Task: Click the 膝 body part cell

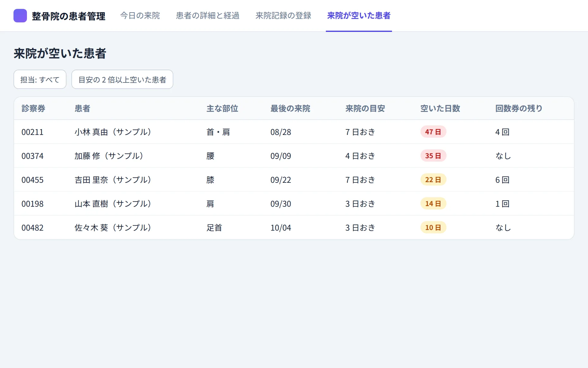Action: pyautogui.click(x=210, y=180)
